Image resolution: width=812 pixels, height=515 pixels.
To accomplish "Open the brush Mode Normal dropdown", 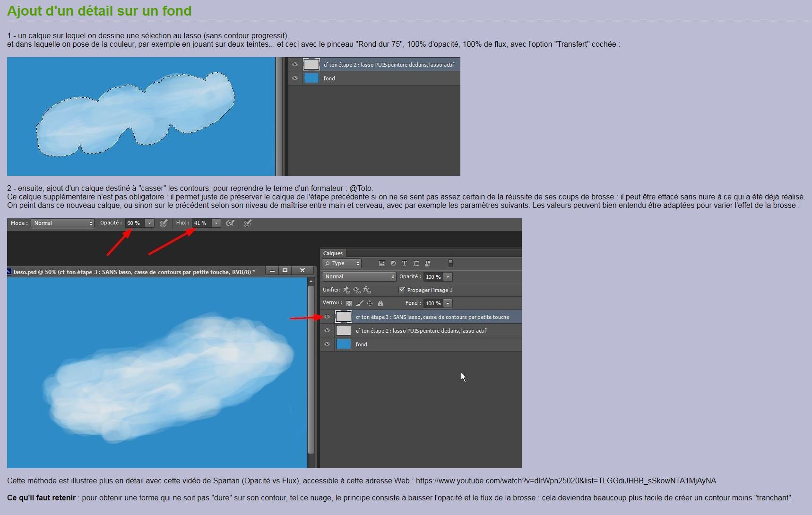I will 62,223.
